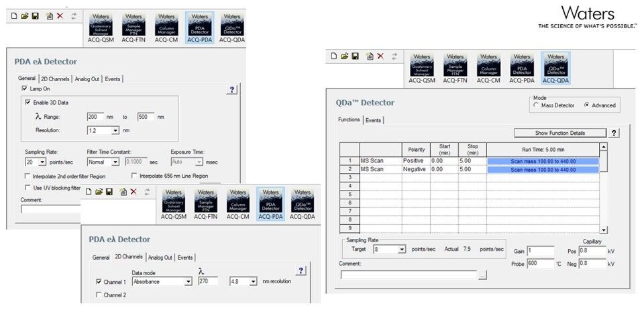Click the comment browse ellipsis button in QDa window

coord(482,276)
